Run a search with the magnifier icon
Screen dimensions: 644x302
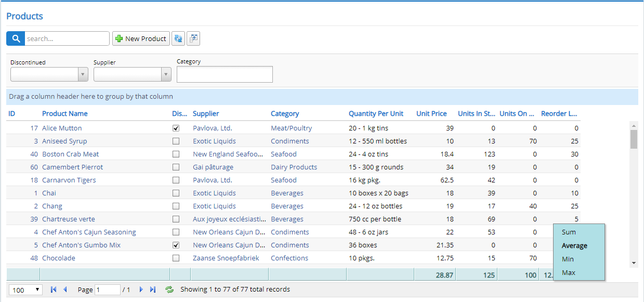(x=15, y=38)
